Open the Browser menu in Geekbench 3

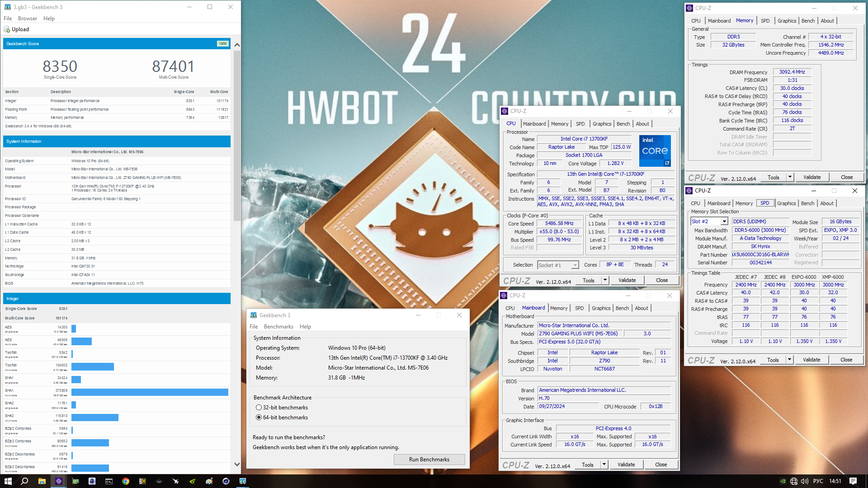28,19
